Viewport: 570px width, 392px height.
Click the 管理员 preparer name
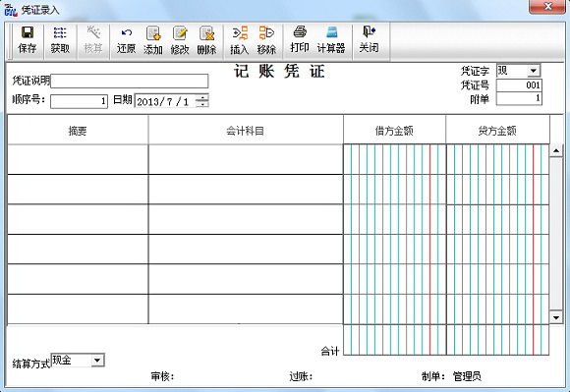[x=467, y=376]
